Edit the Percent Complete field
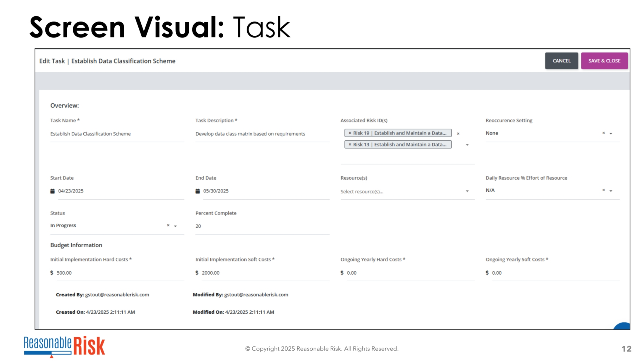The image size is (644, 362). [x=262, y=226]
